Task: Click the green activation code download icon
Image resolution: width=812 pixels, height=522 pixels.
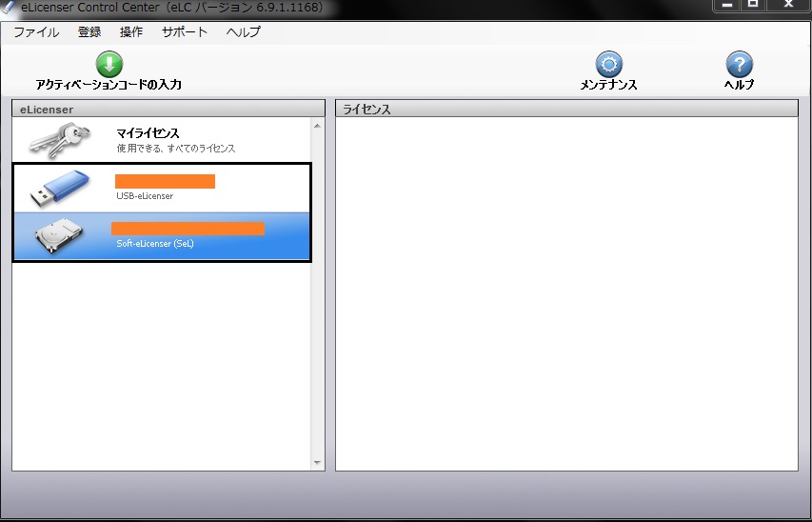Action: click(x=109, y=64)
